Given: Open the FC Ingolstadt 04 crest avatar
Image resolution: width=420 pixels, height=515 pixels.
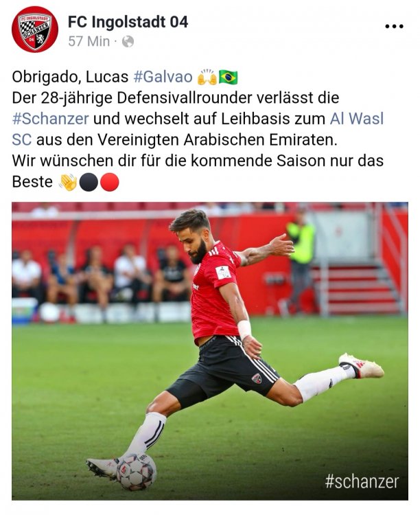Looking at the screenshot, I should pyautogui.click(x=35, y=30).
